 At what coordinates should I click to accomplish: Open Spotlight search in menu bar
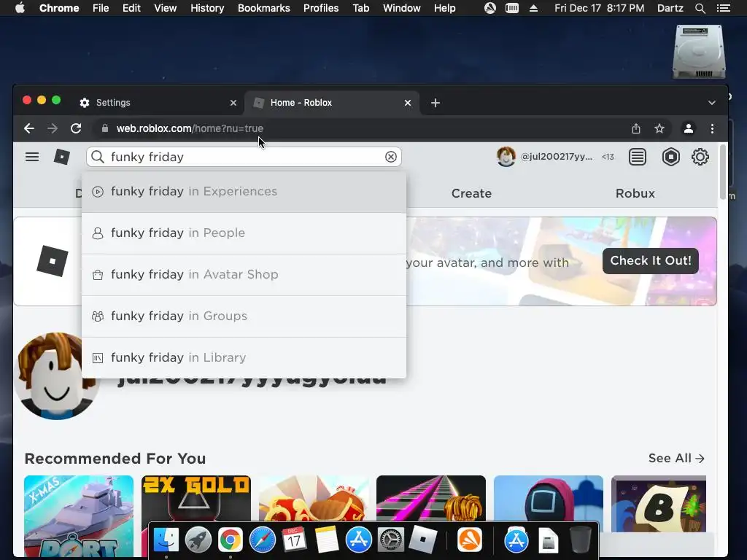(x=700, y=8)
